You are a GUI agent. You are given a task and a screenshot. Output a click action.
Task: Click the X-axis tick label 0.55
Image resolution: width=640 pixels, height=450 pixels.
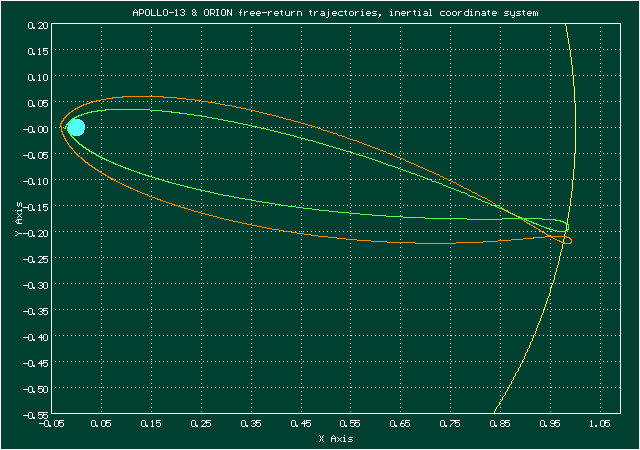tap(351, 424)
